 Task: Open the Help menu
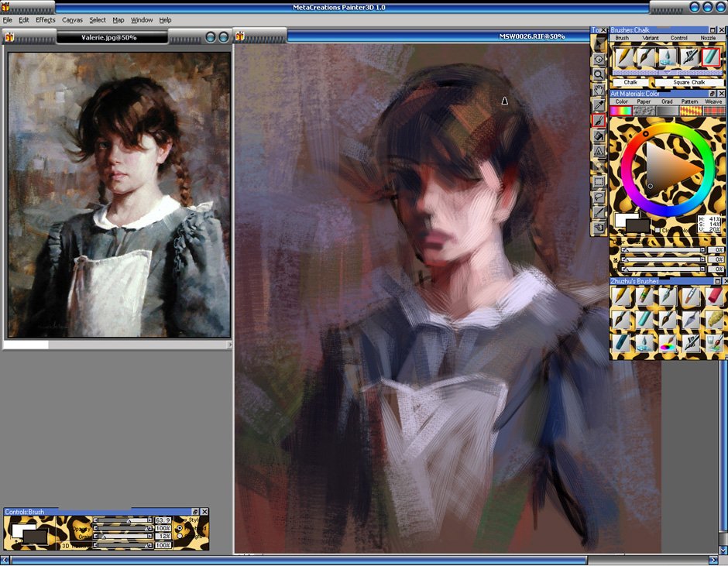tap(165, 20)
